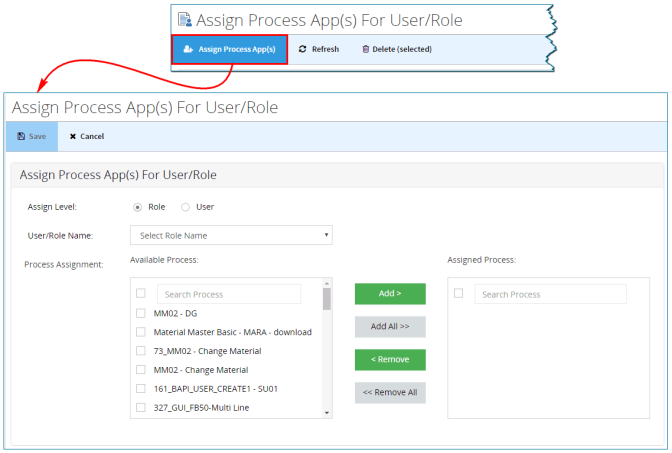Click the MM02 - DG process label
The width and height of the screenshot is (672, 453).
coord(175,313)
